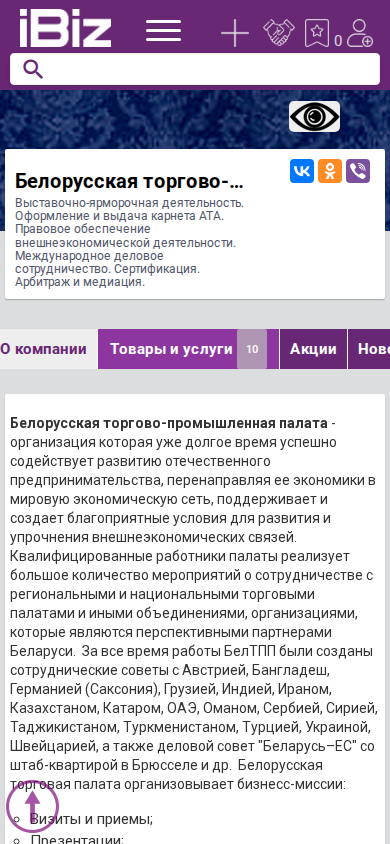Screen dimensions: 390x844
Task: Click the Белорусская торгово-... company title
Action: (129, 182)
